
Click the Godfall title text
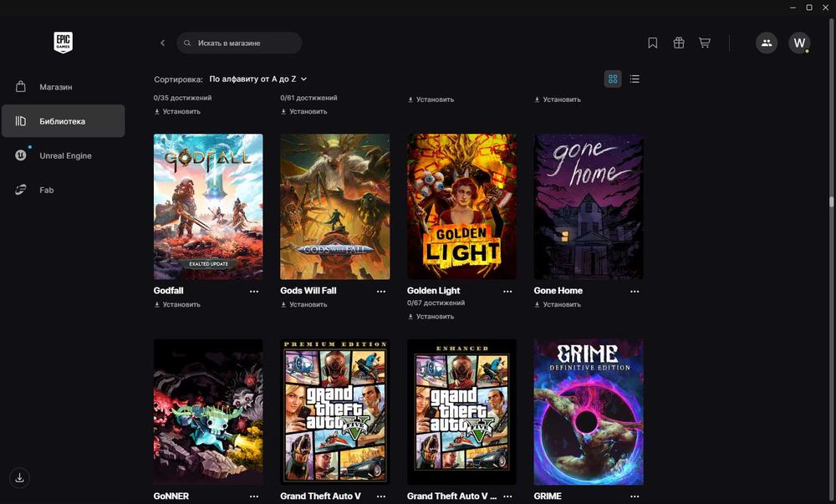point(169,291)
